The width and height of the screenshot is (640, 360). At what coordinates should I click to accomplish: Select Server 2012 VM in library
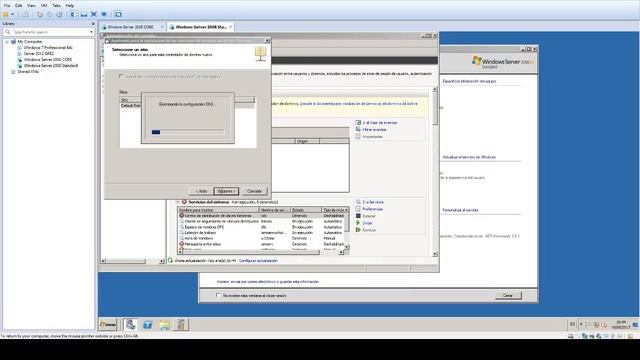coord(38,53)
